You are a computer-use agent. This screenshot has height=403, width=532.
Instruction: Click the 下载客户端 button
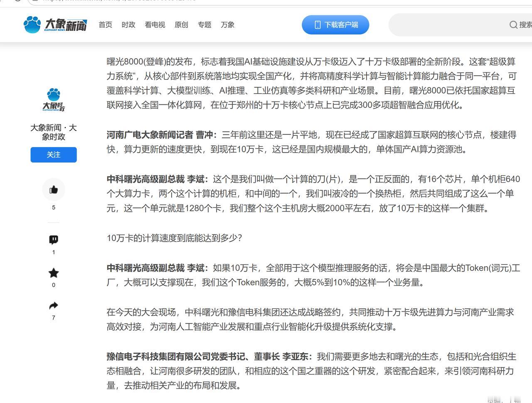coord(335,25)
